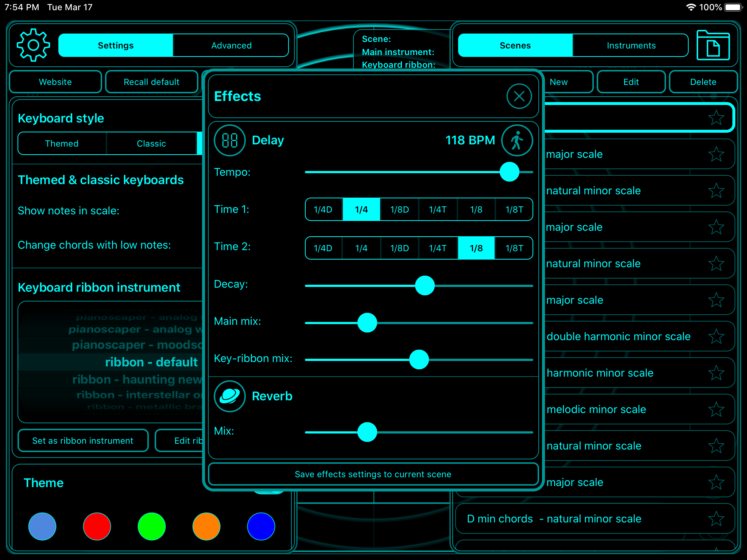The image size is (747, 560).
Task: Click the Reverb planet icon
Action: point(230,396)
